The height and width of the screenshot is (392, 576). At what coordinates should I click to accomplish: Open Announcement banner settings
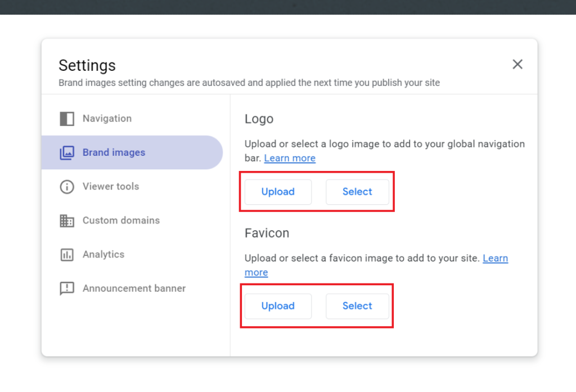click(134, 288)
